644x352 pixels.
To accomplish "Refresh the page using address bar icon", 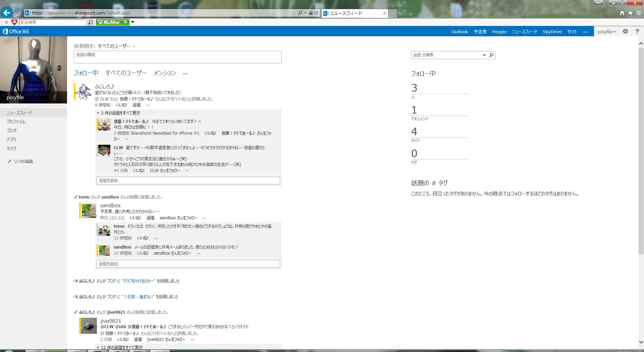I will pyautogui.click(x=316, y=13).
